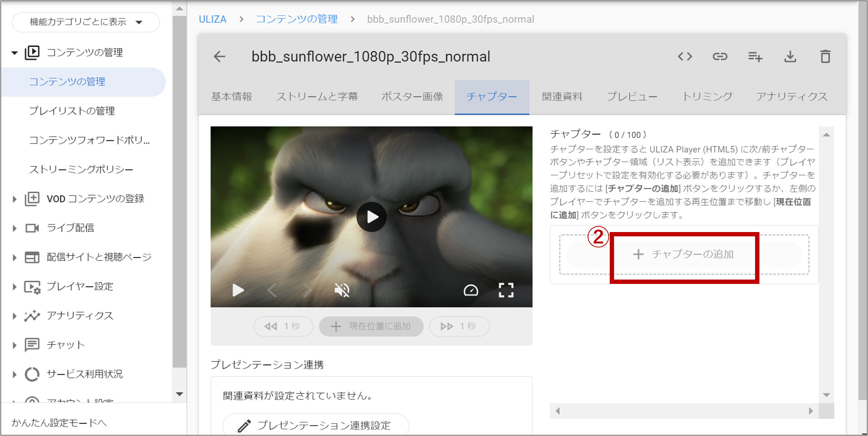Open プレゼンテーション連携設定 button
The image size is (868, 436).
click(316, 425)
